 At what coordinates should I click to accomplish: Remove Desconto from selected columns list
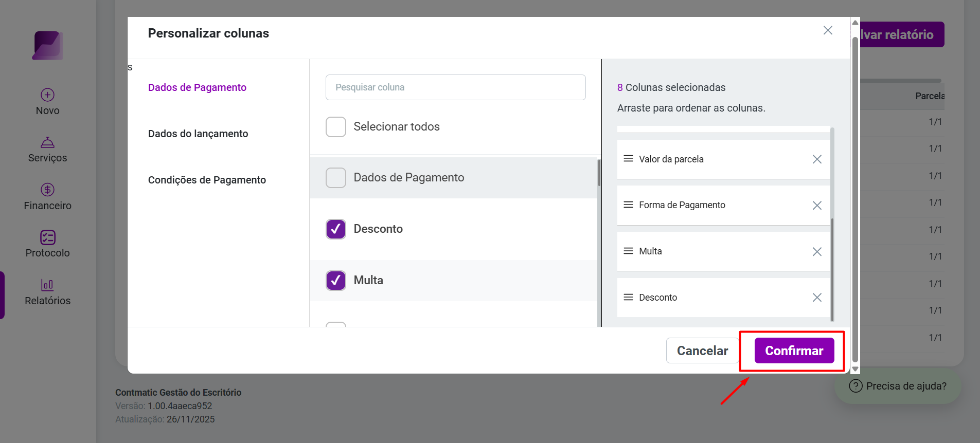click(x=817, y=298)
